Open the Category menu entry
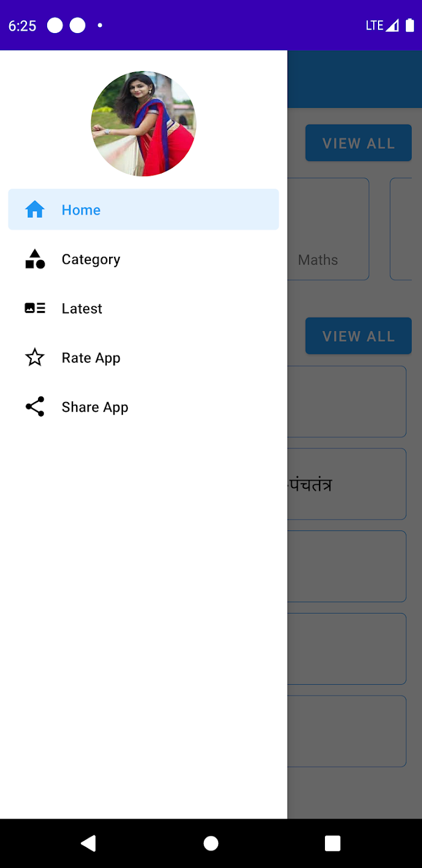 coord(143,259)
